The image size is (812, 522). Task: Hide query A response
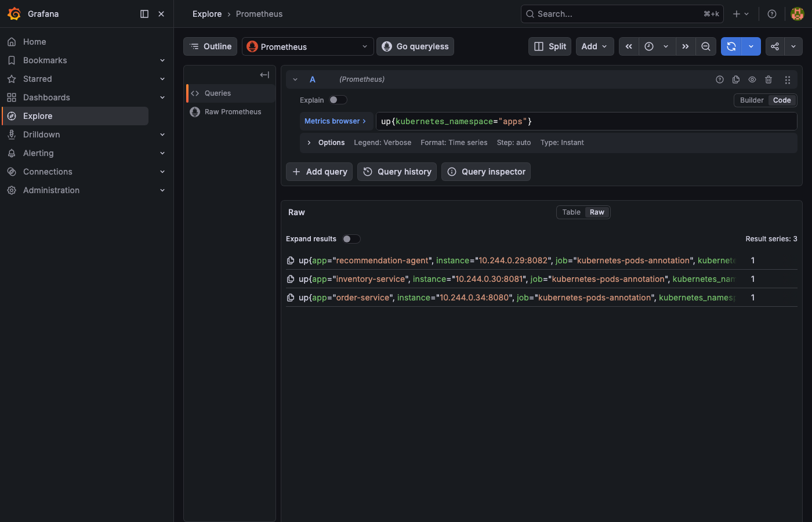(752, 79)
